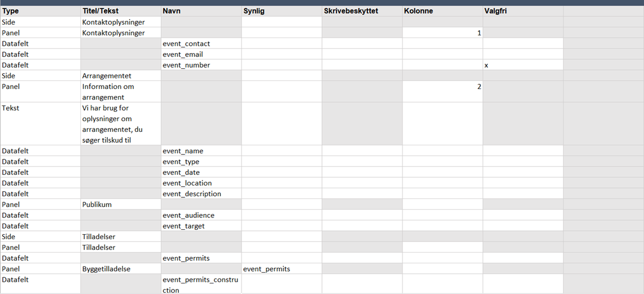Image resolution: width=644 pixels, height=294 pixels.
Task: Select the Synlig column header
Action: tap(281, 11)
